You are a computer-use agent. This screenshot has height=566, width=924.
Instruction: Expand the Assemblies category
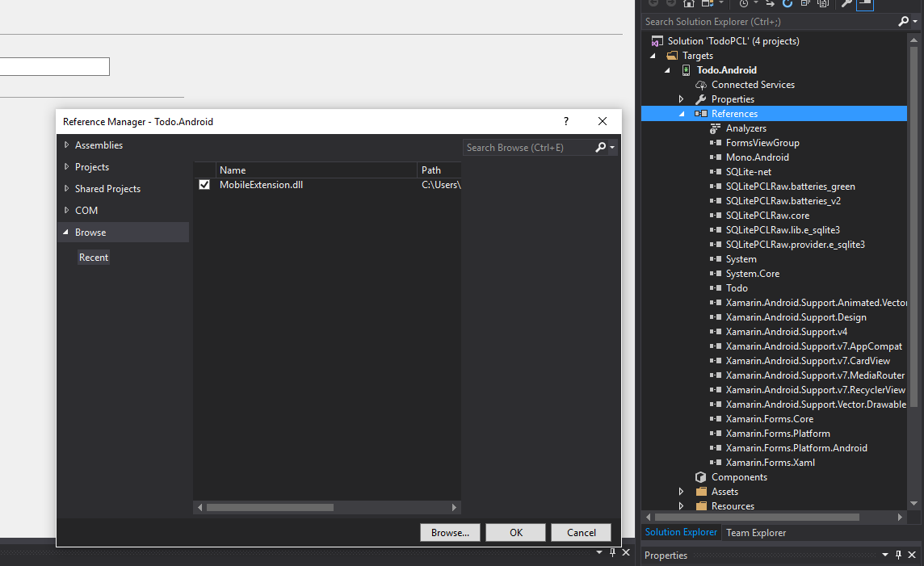[66, 145]
